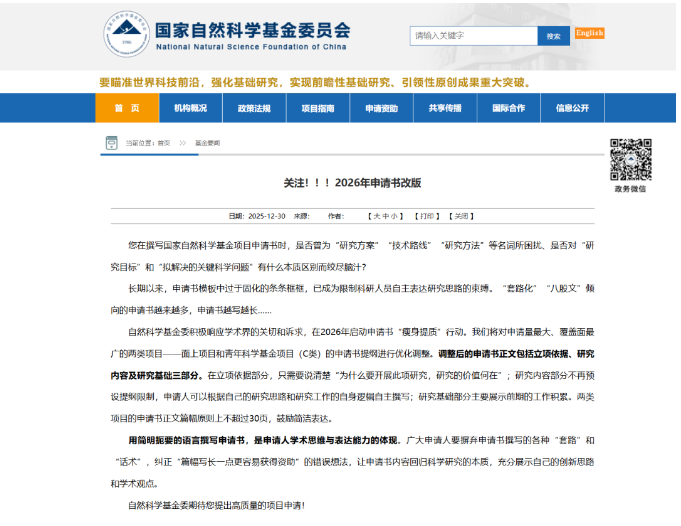This screenshot has height=526, width=681.
Task: Click the 关闭 close page link
Action: (x=461, y=216)
